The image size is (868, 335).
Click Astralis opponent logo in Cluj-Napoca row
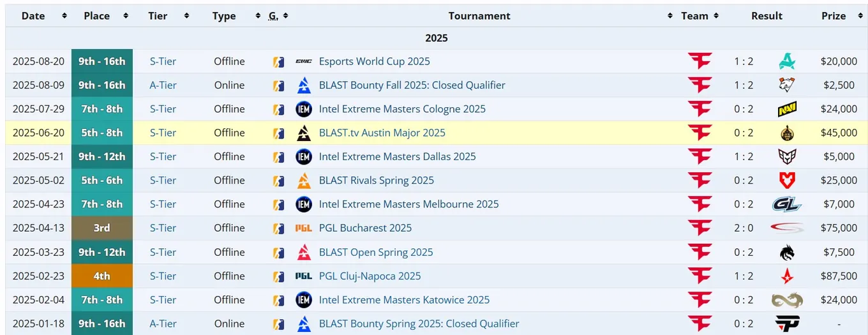coord(787,276)
